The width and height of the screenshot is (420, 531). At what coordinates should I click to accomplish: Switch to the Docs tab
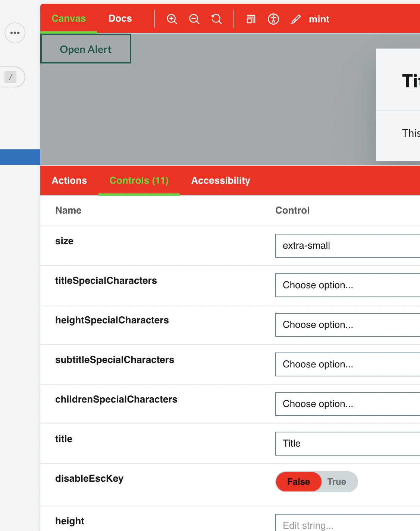(x=120, y=18)
